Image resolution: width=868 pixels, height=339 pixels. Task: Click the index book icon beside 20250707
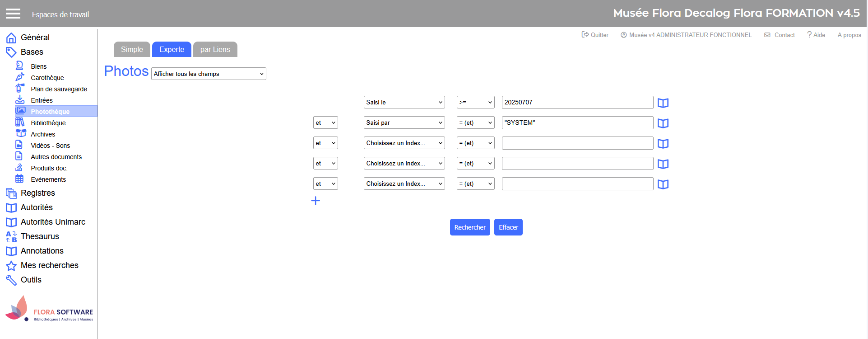(663, 103)
